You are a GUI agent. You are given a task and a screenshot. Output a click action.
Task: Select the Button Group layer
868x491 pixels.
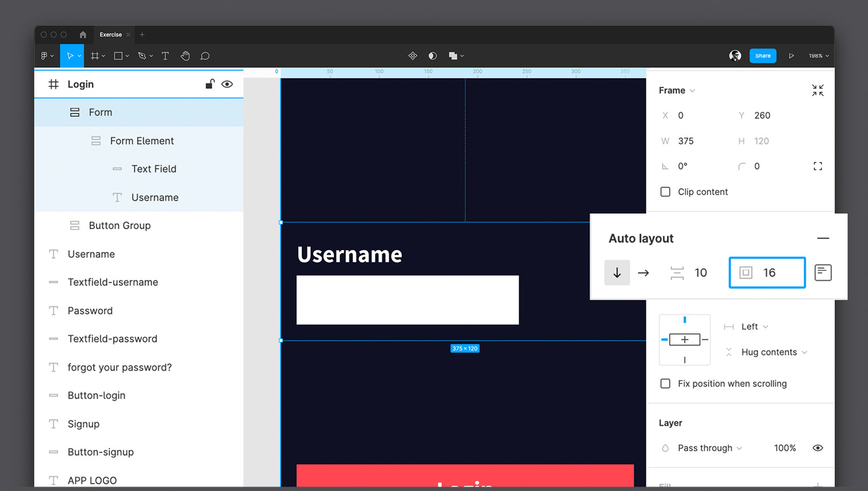click(x=120, y=226)
